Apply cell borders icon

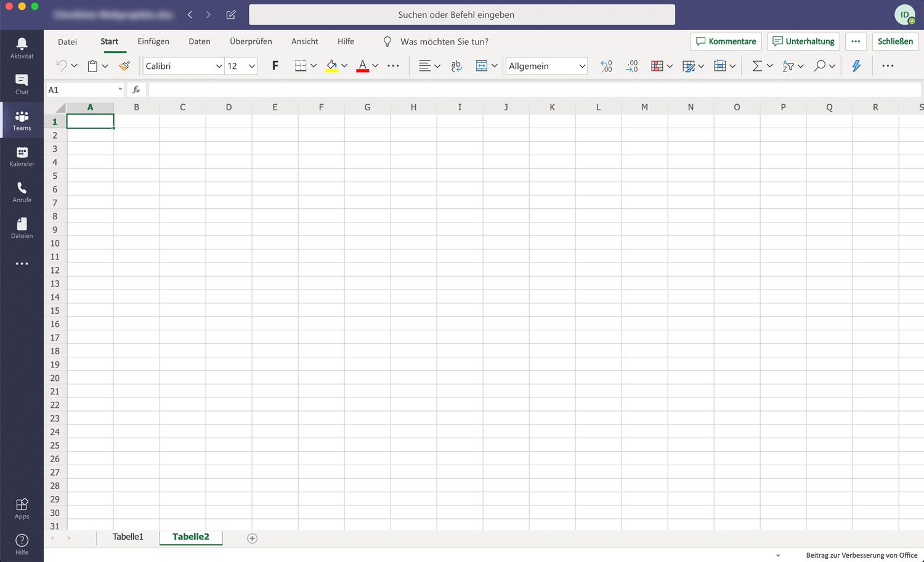301,66
